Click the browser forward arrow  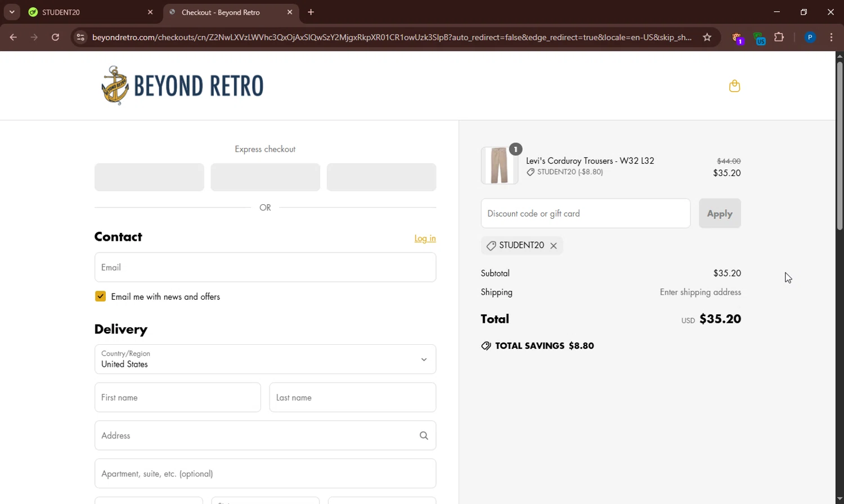click(34, 37)
